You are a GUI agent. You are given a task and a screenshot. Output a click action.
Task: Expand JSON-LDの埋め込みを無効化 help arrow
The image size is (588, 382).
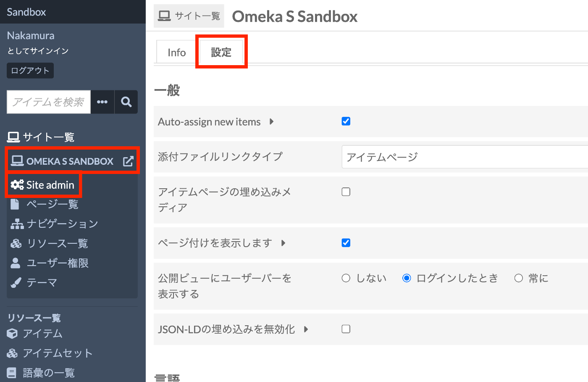[x=306, y=329]
